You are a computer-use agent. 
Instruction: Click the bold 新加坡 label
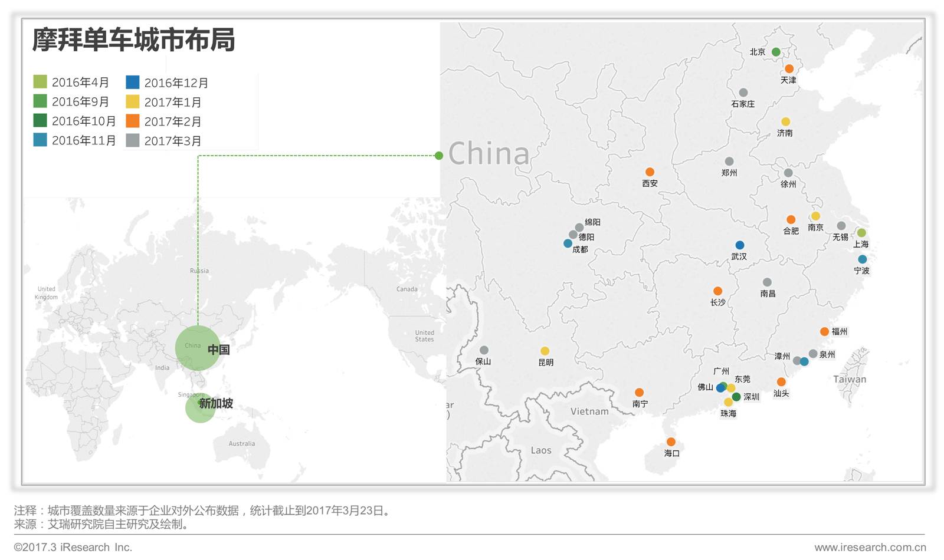[216, 403]
